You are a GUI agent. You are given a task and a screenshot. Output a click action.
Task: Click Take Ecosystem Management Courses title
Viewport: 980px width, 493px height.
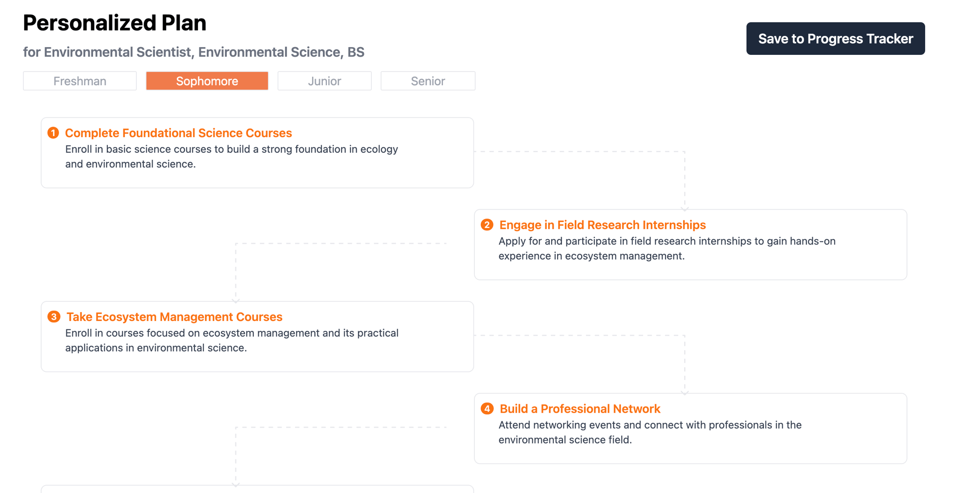(x=174, y=317)
